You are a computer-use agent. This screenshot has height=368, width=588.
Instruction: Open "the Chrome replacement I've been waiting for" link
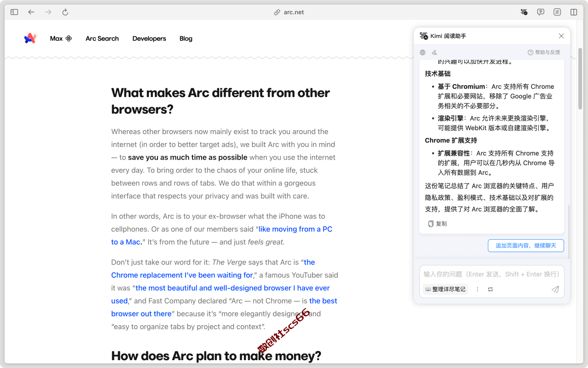pyautogui.click(x=213, y=269)
